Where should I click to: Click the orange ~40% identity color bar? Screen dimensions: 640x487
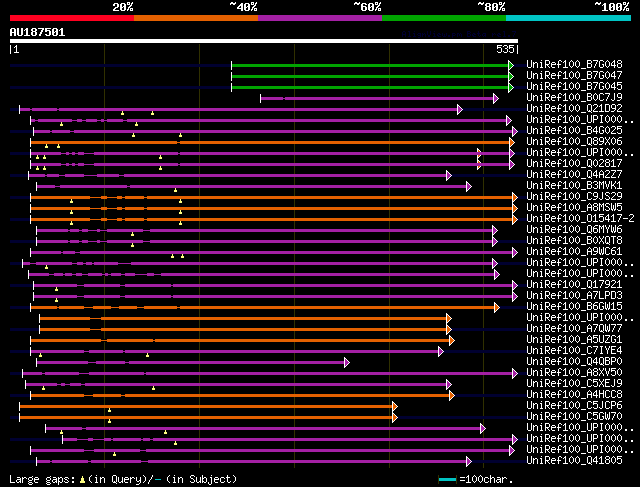pyautogui.click(x=196, y=18)
